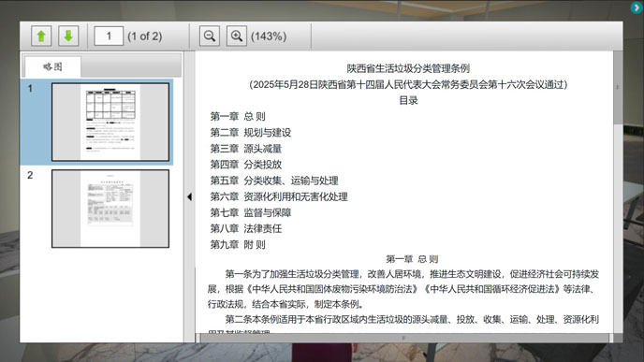Click the heading 目录
Screen dimensions: 644x362
(408, 101)
